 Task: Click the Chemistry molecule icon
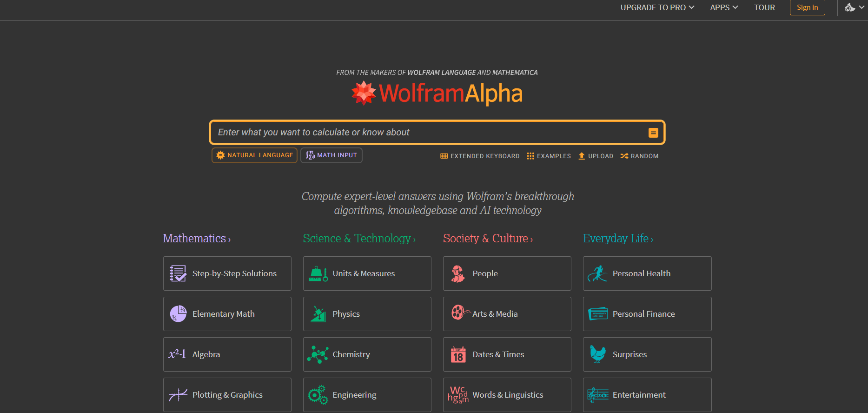[318, 354]
